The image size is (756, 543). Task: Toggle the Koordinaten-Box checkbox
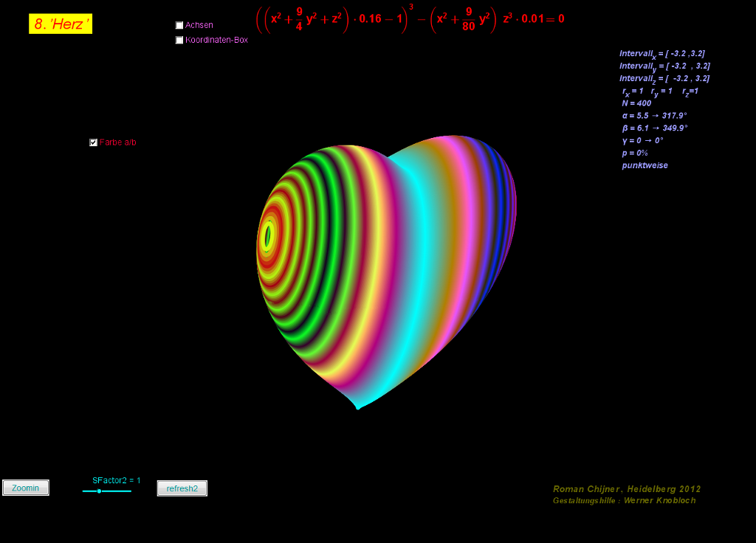[x=179, y=40]
